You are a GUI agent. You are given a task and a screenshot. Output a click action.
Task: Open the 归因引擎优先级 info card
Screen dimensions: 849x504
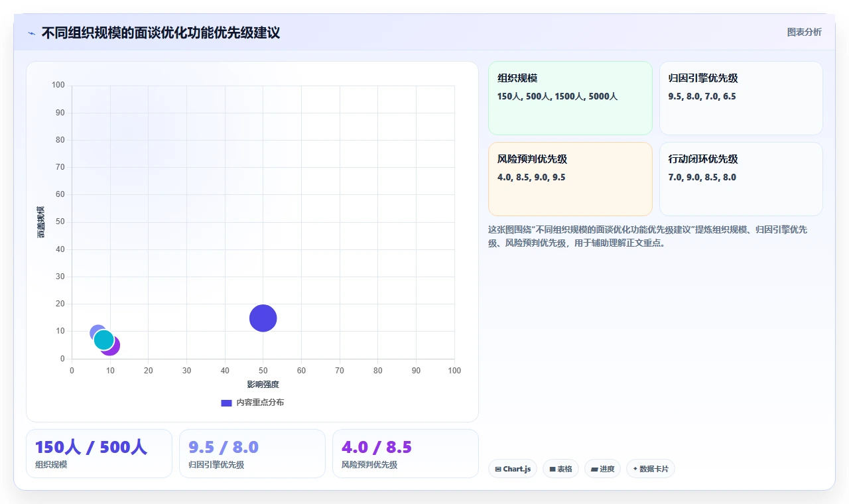741,98
